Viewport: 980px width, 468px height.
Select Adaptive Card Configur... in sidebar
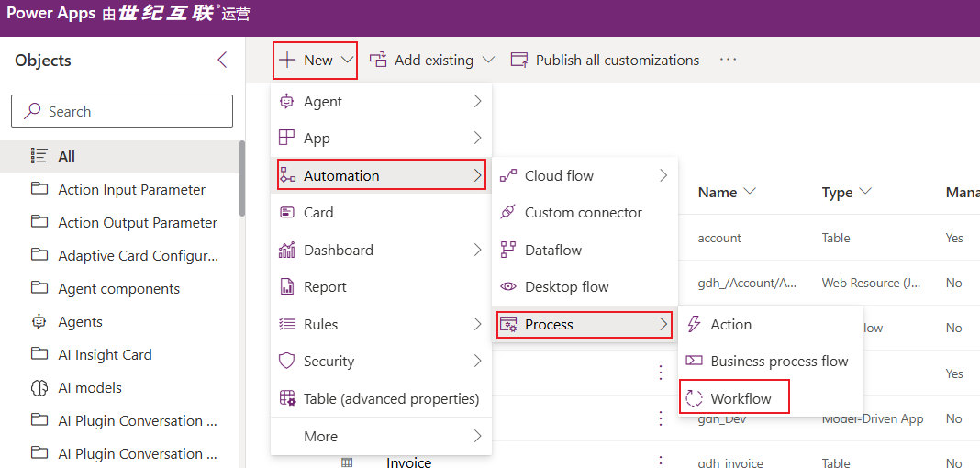118,255
